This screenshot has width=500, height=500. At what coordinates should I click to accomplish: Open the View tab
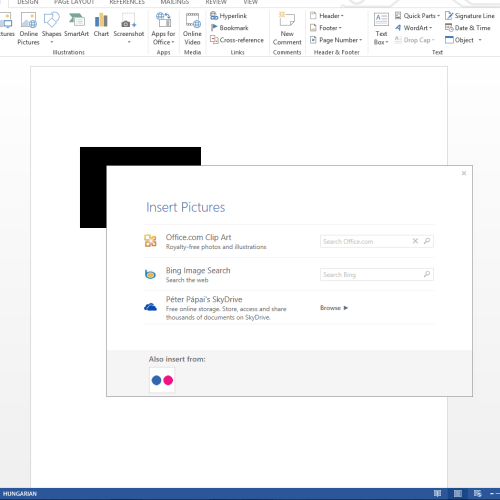coord(250,2)
